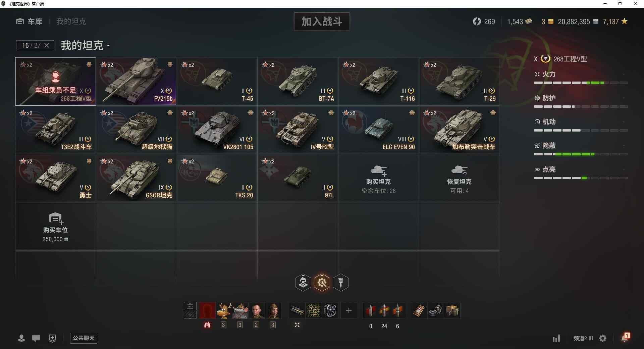Expand the 隐蔽 stat section

581,146
